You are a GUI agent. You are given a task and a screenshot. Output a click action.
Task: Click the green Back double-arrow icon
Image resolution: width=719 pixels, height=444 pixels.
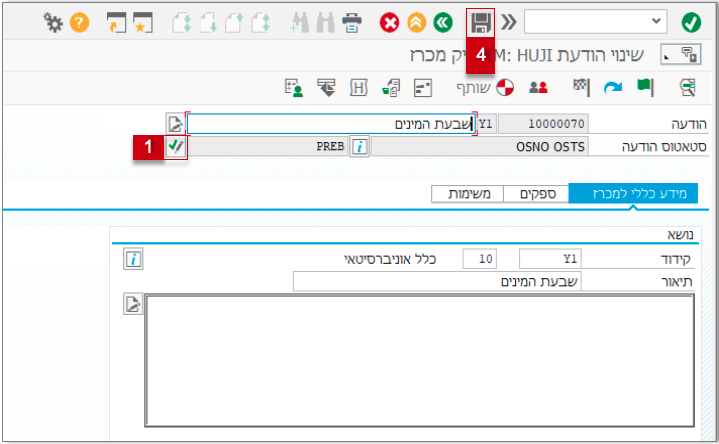coord(444,21)
